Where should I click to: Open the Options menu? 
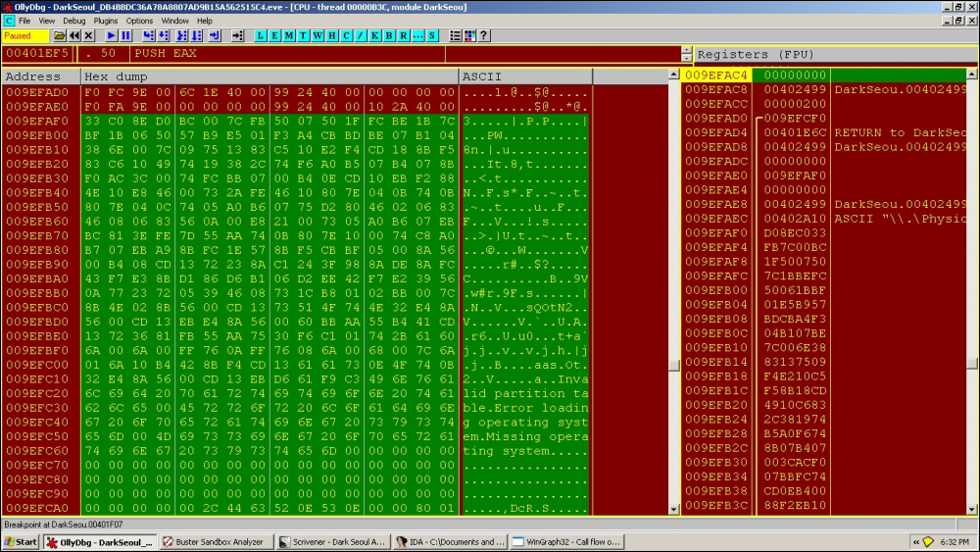point(139,21)
